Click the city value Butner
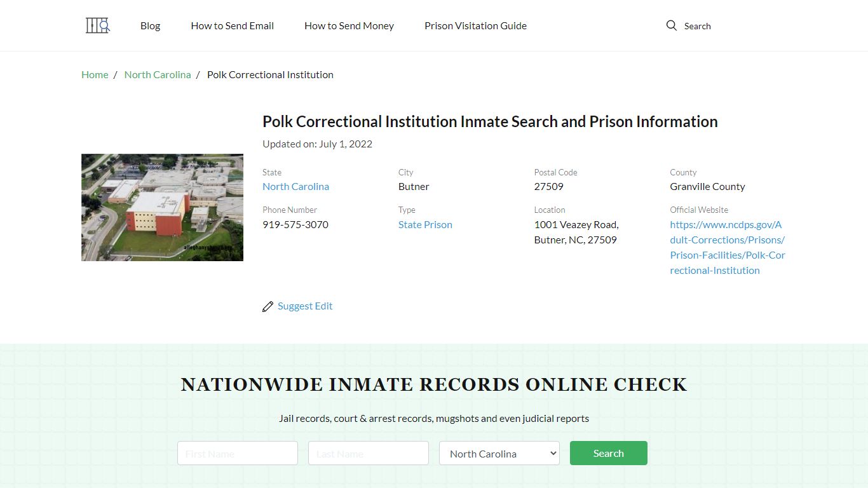 pos(414,186)
